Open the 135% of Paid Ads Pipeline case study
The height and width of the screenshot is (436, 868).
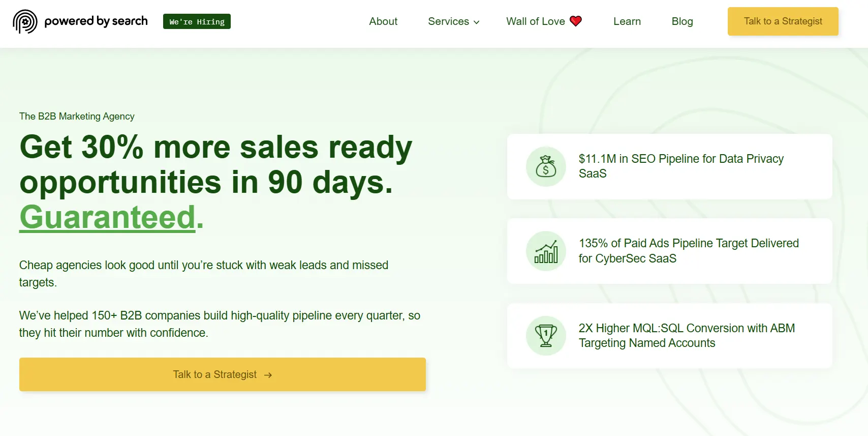pos(670,251)
